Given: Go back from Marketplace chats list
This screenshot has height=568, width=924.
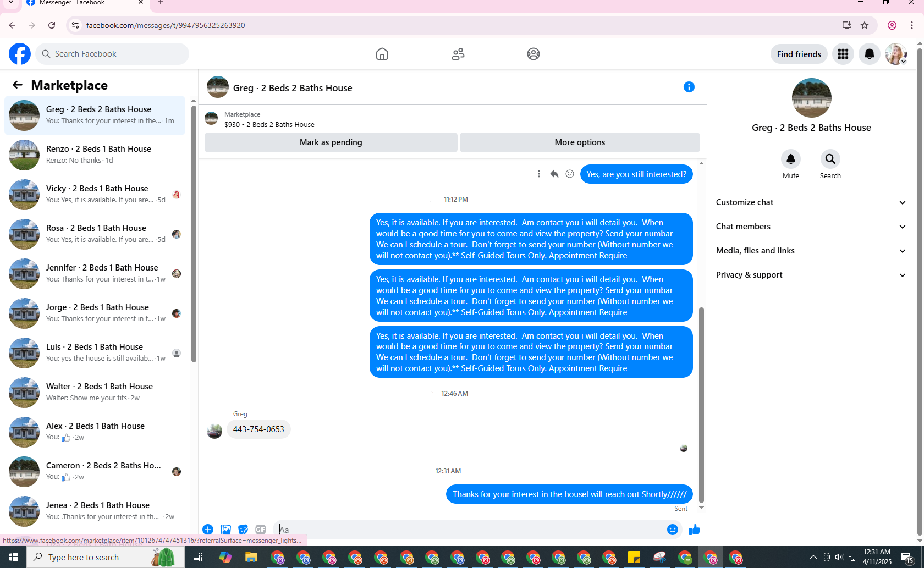Looking at the screenshot, I should pos(18,85).
